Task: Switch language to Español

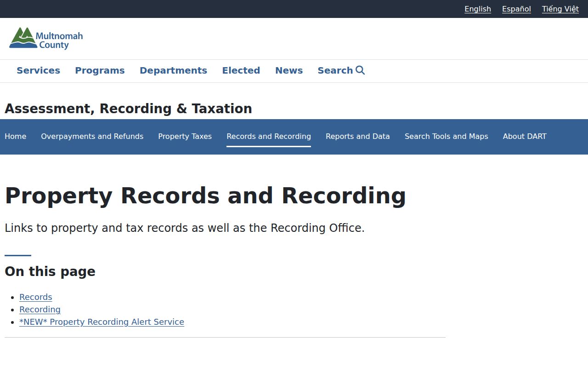Action: click(x=516, y=9)
